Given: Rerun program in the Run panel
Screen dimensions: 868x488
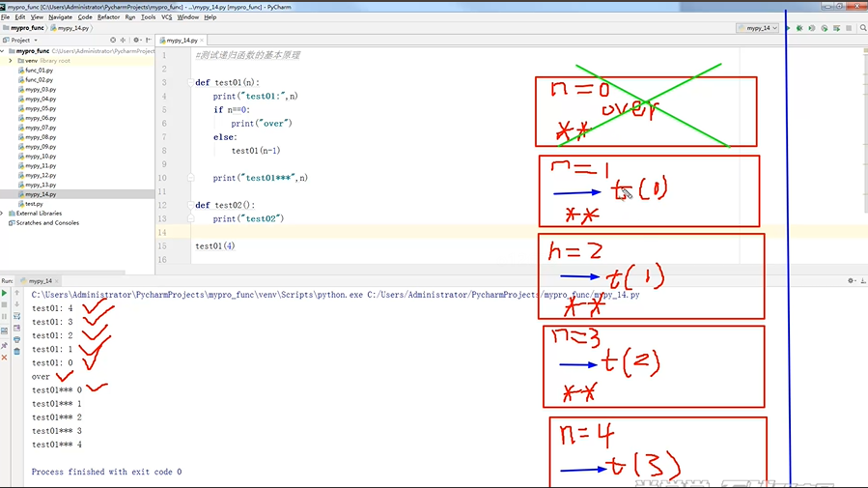Looking at the screenshot, I should (5, 293).
